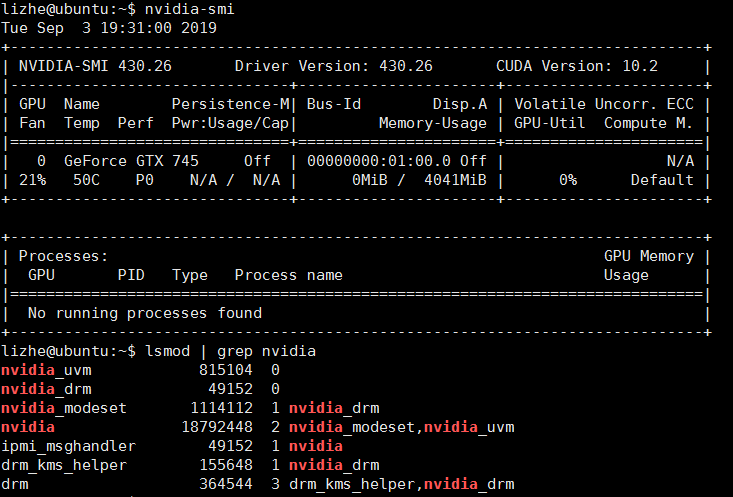Click 'Driver Version: 430.26' text
The image size is (733, 497).
334,66
